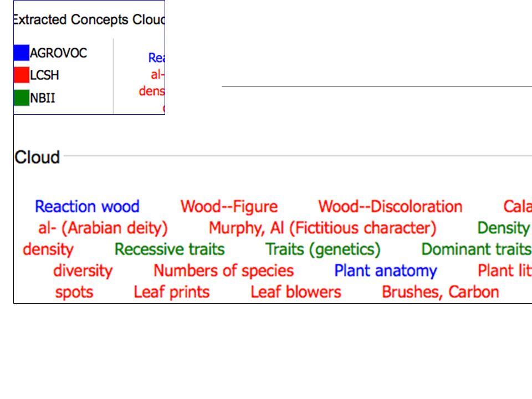Click the green NBII color swatch
This screenshot has height=399, width=532.
(x=22, y=98)
